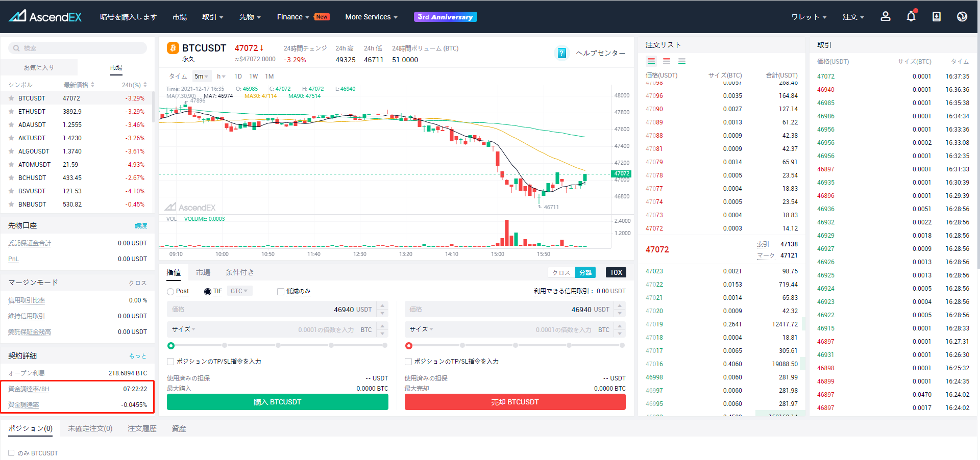The width and height of the screenshot is (980, 460).
Task: Favorite BSVUSDT with its star icon
Action: click(11, 191)
